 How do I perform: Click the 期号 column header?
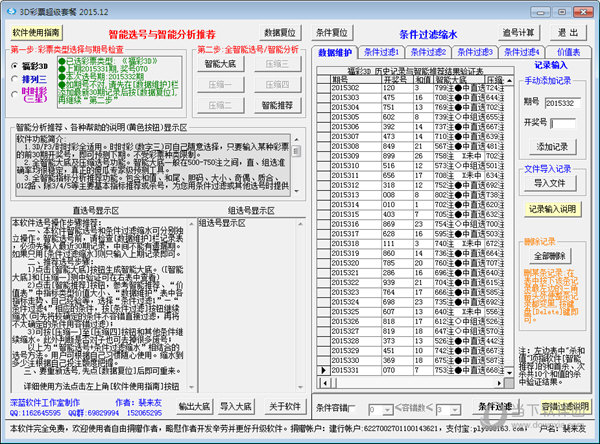tap(356, 80)
